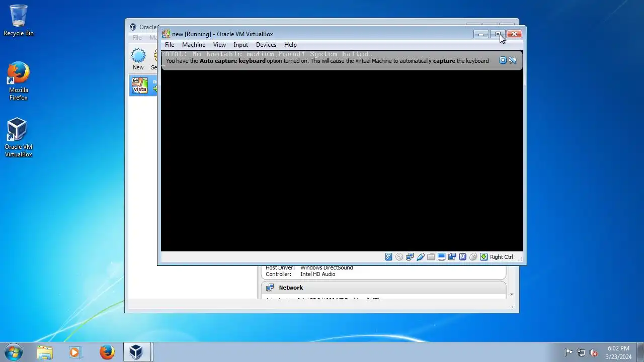Click the Show desktop button
Screen dimensions: 644x362
(x=640, y=352)
